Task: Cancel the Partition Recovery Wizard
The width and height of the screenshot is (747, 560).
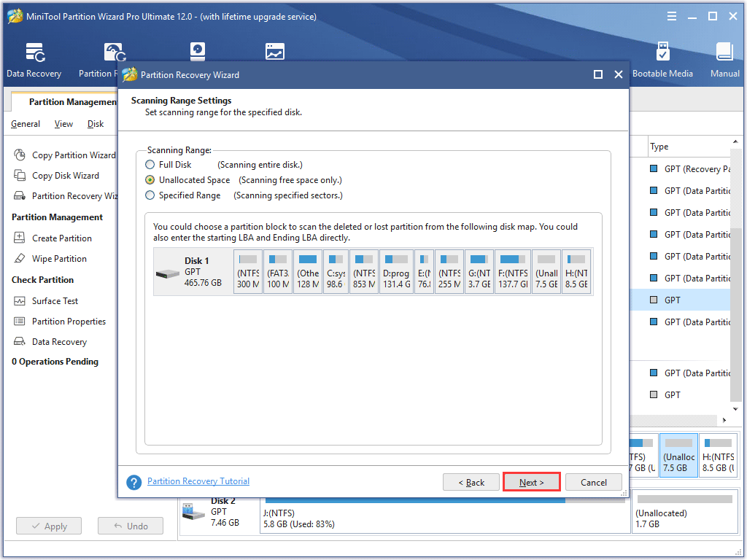Action: click(x=594, y=482)
